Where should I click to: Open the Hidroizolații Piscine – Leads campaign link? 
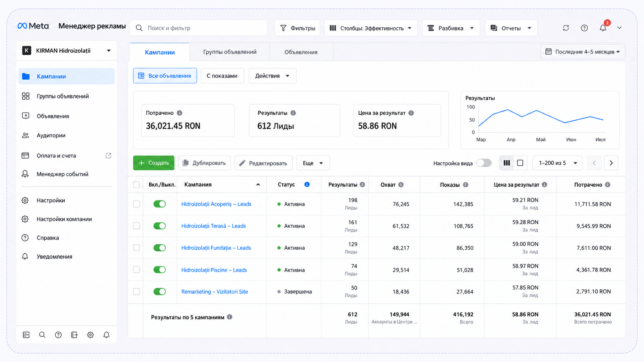[x=214, y=270]
